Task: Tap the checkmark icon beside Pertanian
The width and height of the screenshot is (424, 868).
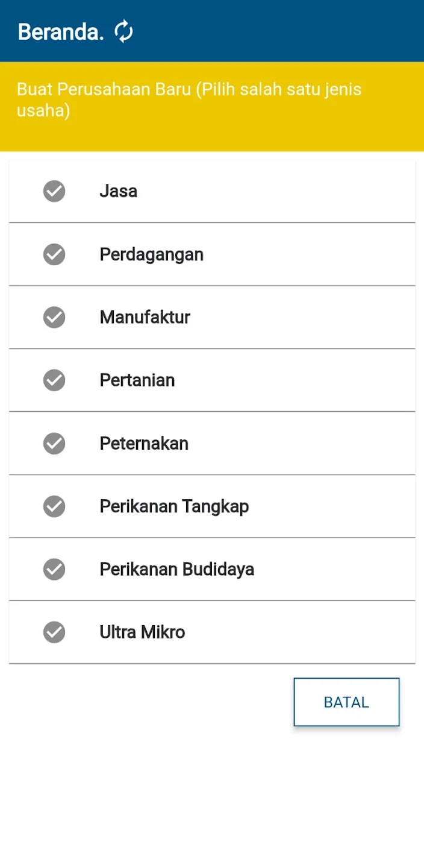Action: pyautogui.click(x=54, y=380)
